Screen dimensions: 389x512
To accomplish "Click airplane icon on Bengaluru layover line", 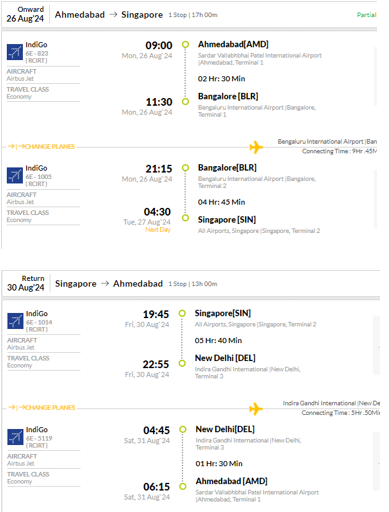I will (x=256, y=147).
